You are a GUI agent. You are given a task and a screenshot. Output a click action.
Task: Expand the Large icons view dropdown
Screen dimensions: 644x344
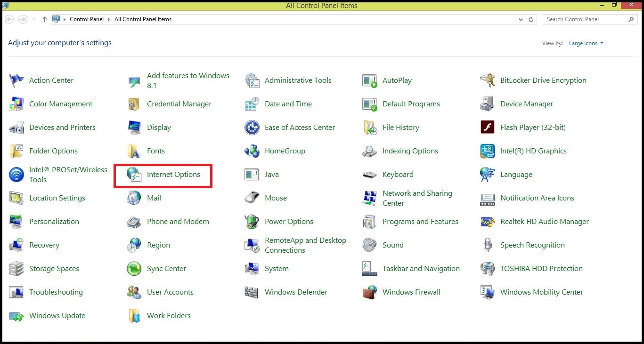coord(586,43)
